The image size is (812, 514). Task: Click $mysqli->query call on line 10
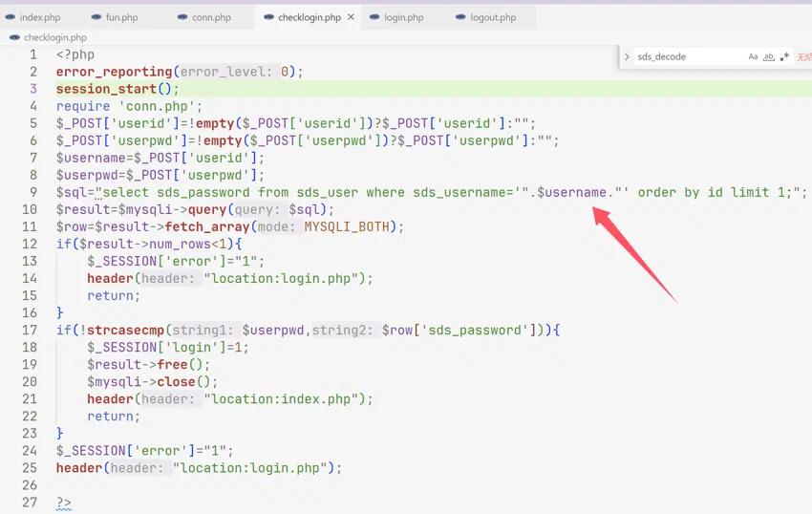tap(172, 209)
